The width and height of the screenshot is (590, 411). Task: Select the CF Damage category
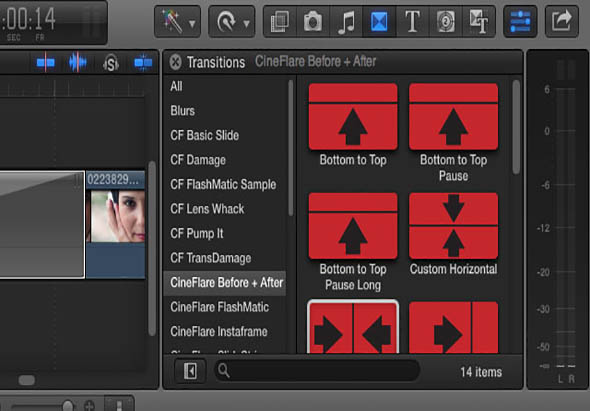tap(225, 160)
